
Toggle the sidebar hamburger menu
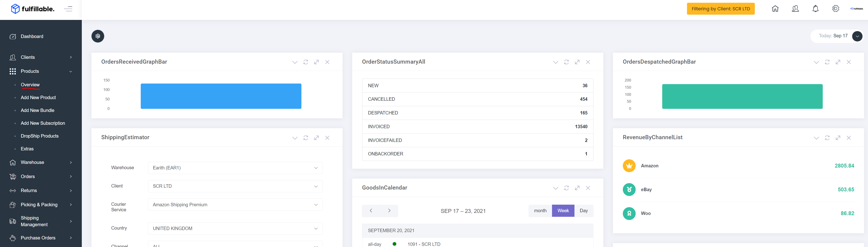68,9
